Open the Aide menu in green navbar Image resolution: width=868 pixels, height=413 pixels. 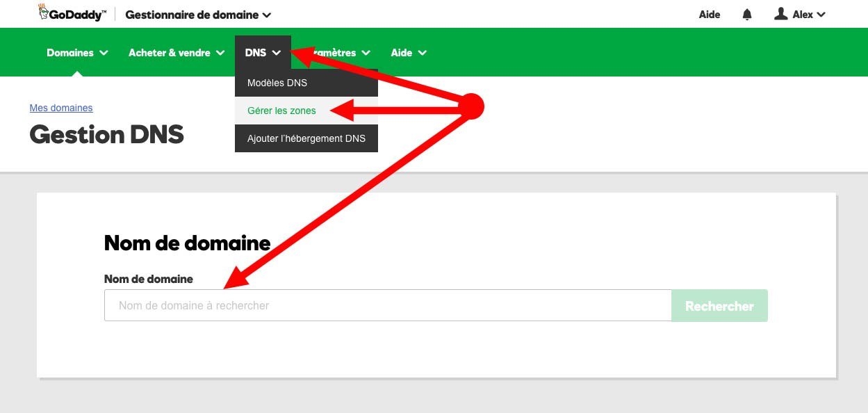[x=409, y=53]
